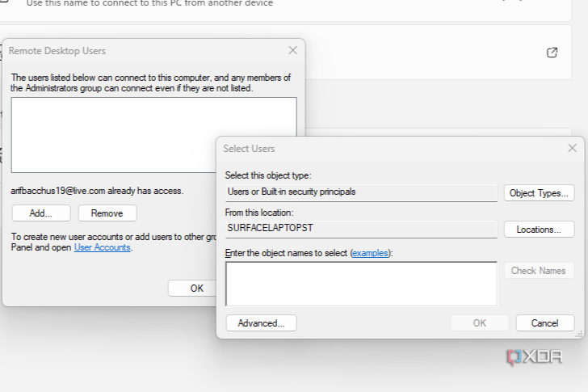Open the Object Types... dialog
The image size is (588, 392).
click(x=539, y=193)
